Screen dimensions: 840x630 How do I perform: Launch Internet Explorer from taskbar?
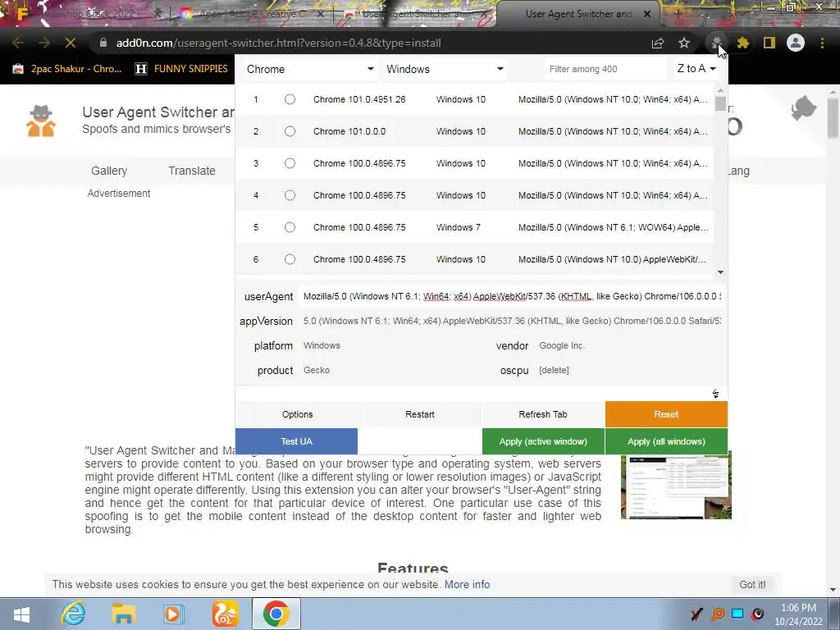pos(73,614)
